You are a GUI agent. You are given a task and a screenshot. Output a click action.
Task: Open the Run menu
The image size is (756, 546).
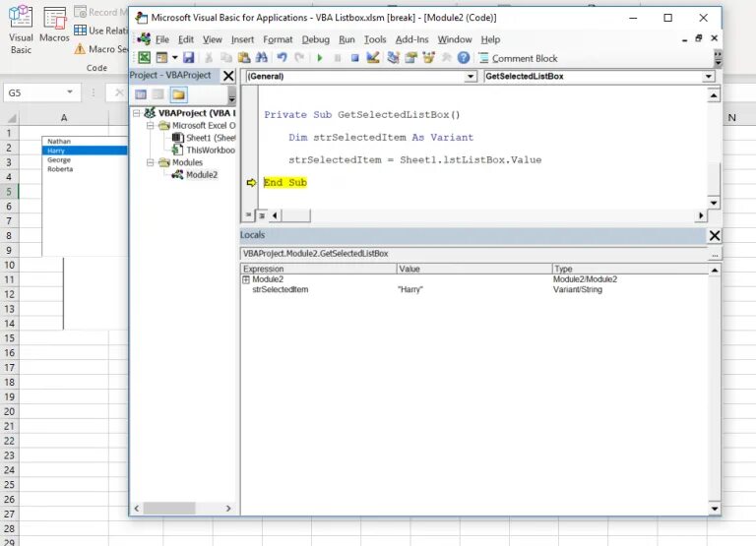(x=346, y=39)
